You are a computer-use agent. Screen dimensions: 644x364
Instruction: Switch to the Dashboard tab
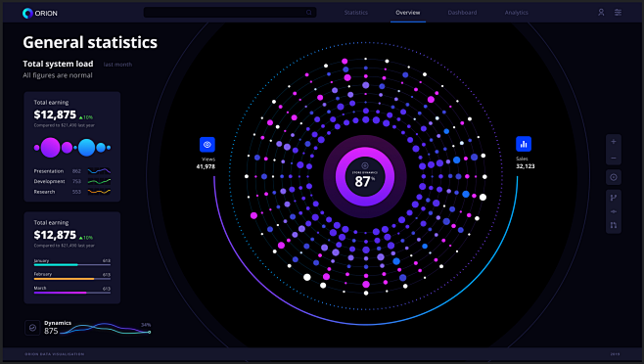[x=463, y=13]
